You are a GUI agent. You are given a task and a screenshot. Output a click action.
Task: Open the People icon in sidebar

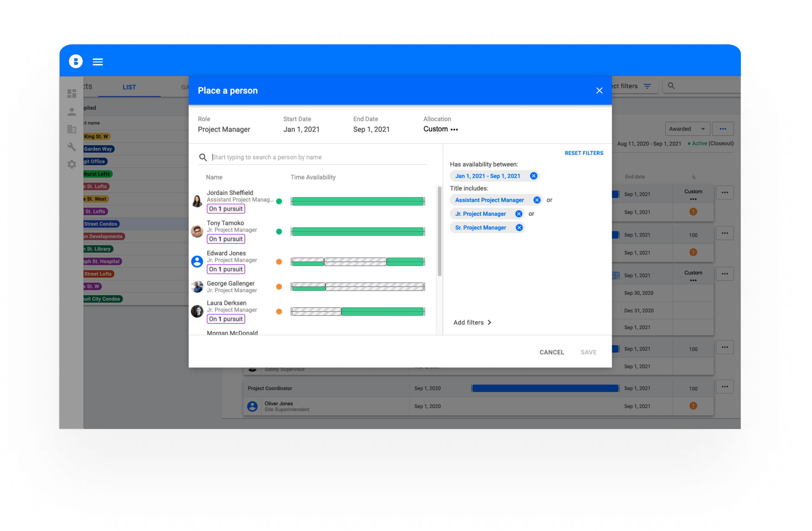point(72,112)
